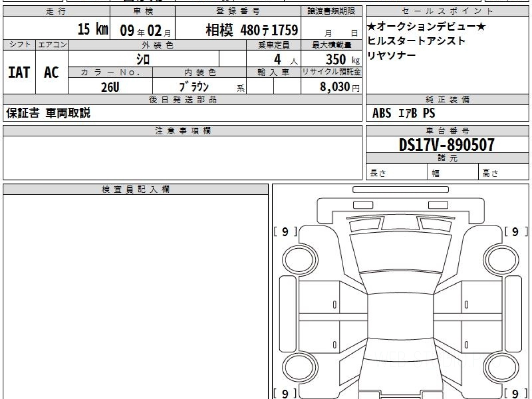Click the 保証書 車両取説 text
Image resolution: width=532 pixels, height=399 pixels.
(x=48, y=113)
